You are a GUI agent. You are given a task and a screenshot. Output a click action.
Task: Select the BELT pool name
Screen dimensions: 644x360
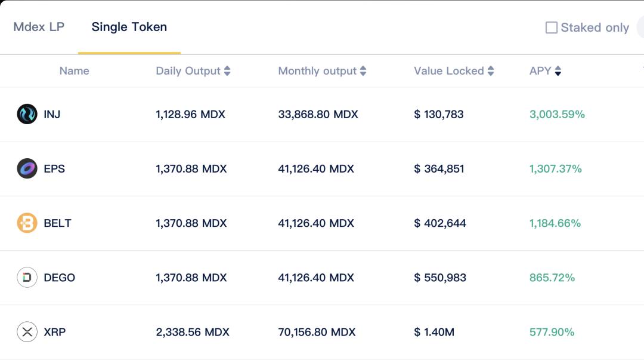pos(57,223)
